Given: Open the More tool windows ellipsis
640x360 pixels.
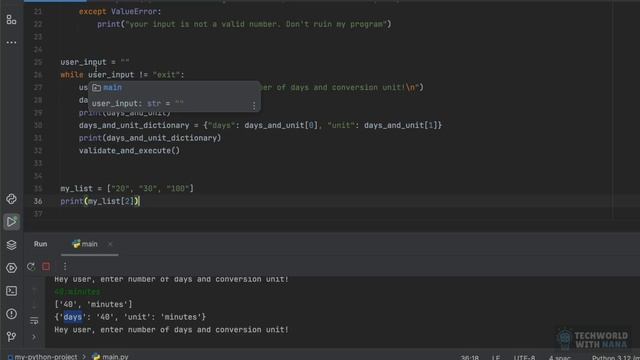Looking at the screenshot, I should (x=11, y=42).
